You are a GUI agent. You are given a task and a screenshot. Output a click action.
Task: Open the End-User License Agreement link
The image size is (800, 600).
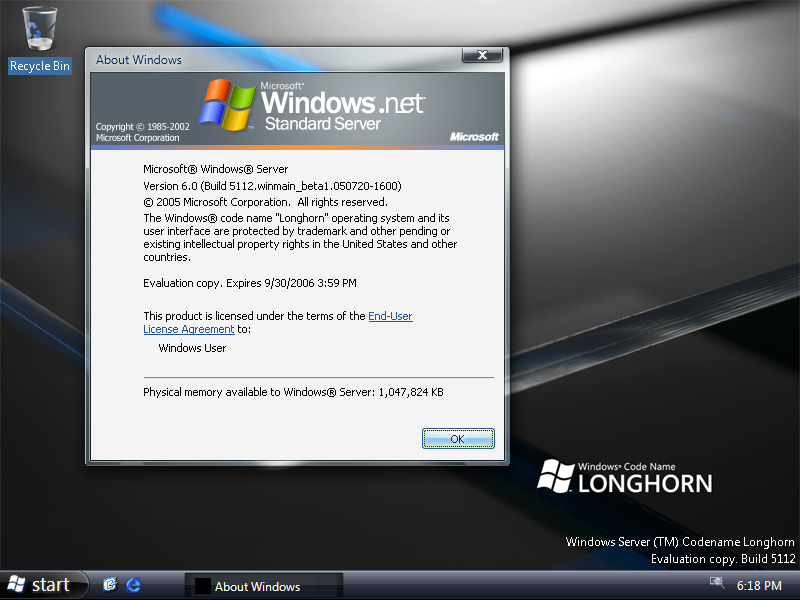[278, 322]
